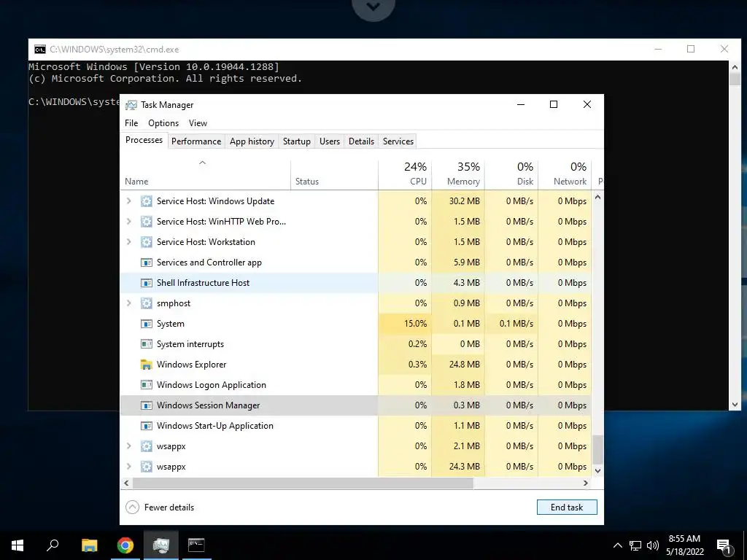747x560 pixels.
Task: Click cmd window scroll-down arrow
Action: [735, 405]
